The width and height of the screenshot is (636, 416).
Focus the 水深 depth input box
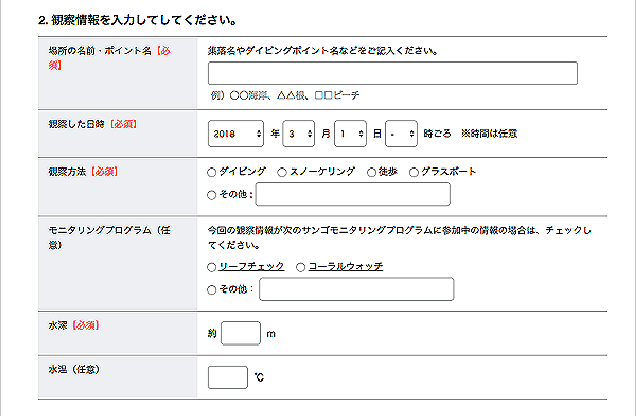click(x=240, y=333)
